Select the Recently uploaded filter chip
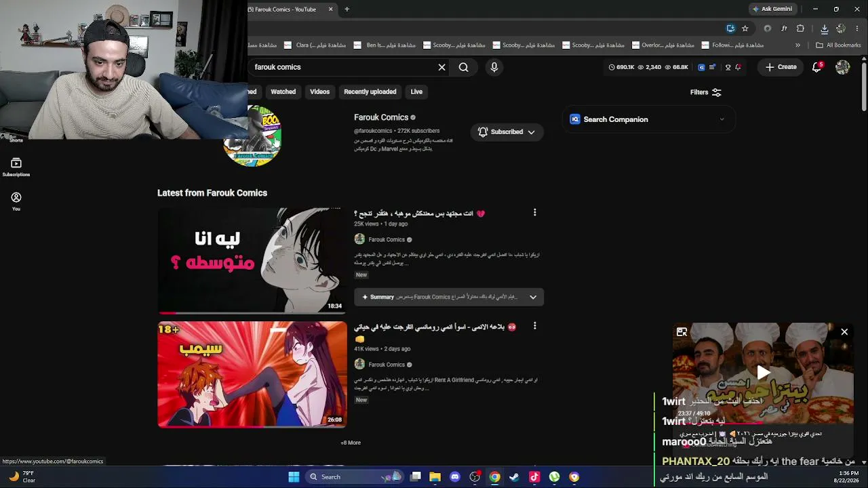The height and width of the screenshot is (488, 868). 370,91
